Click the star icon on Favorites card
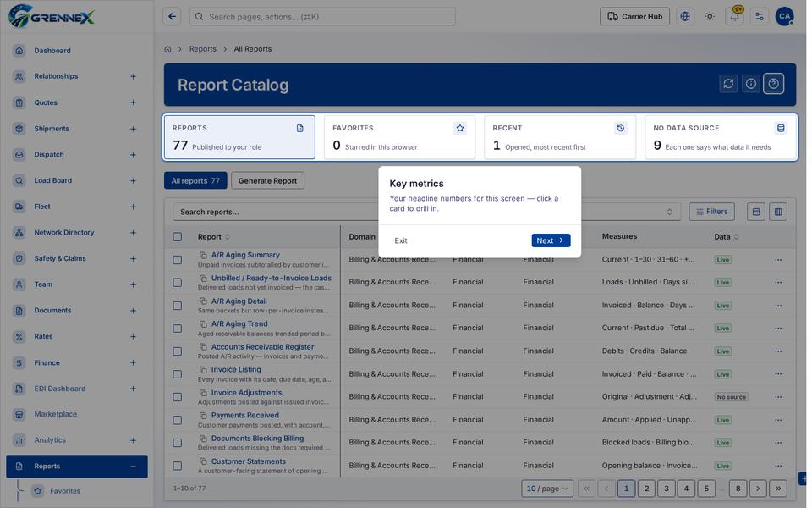 tap(460, 128)
